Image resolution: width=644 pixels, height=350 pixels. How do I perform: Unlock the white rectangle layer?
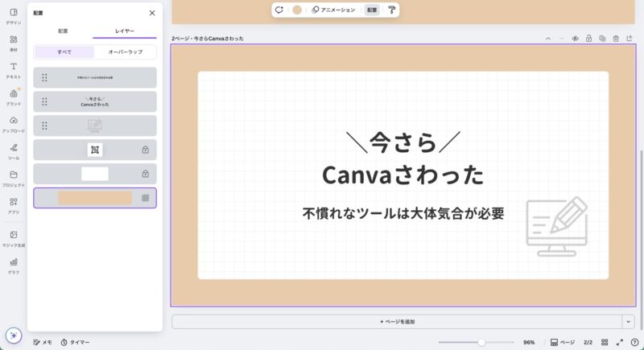click(x=146, y=174)
